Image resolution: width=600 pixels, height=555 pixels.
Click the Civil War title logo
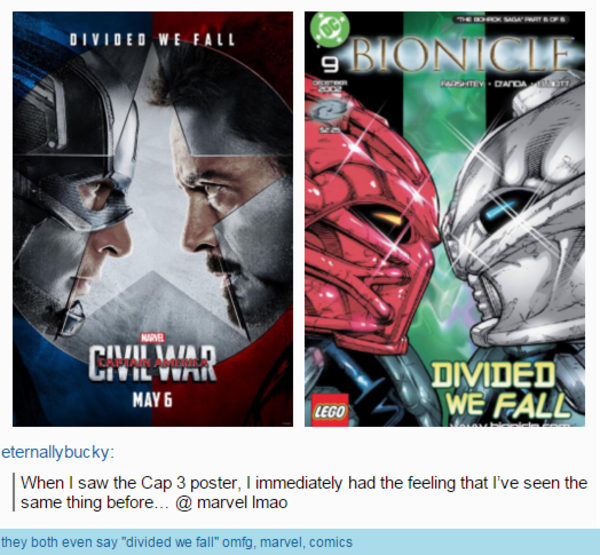tap(153, 363)
